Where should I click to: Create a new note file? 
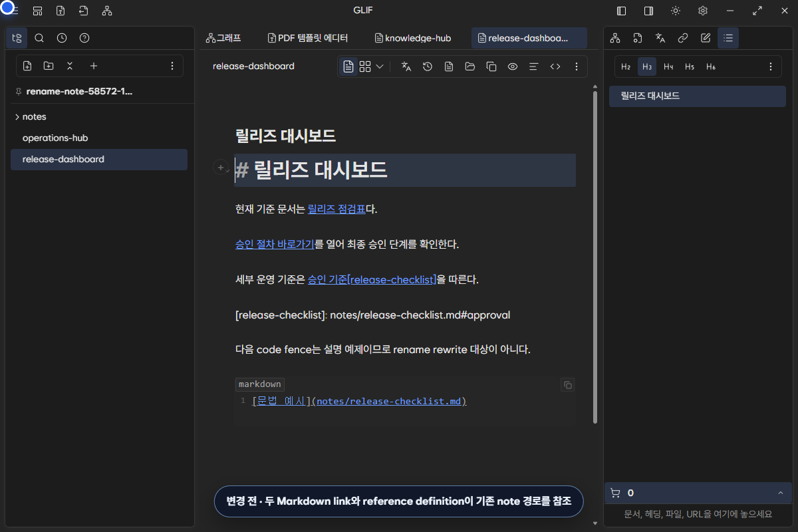point(27,66)
